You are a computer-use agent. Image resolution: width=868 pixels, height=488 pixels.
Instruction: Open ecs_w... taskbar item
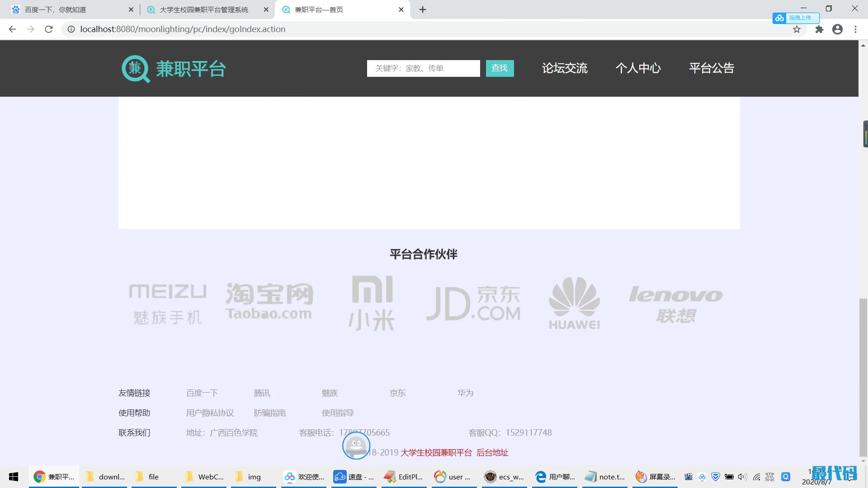pyautogui.click(x=504, y=477)
